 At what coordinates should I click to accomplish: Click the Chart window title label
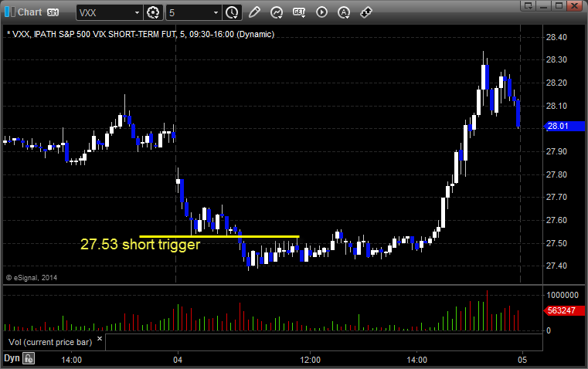click(30, 12)
